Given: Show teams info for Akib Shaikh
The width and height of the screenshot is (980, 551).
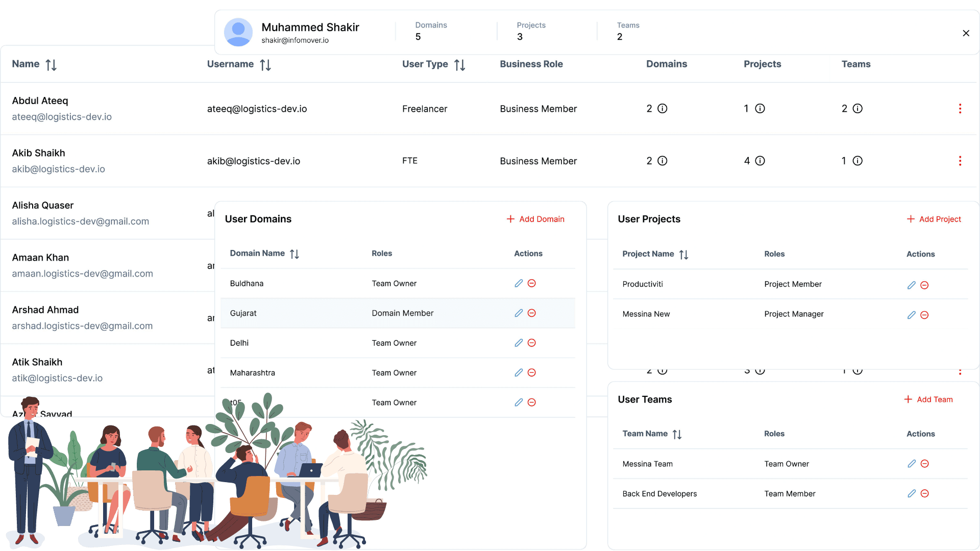Looking at the screenshot, I should (857, 161).
